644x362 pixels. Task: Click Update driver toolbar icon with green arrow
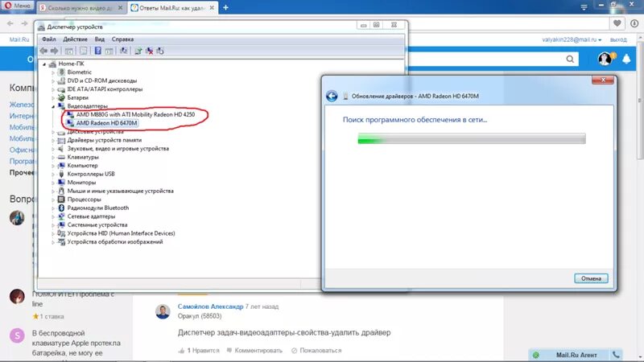coord(138,51)
